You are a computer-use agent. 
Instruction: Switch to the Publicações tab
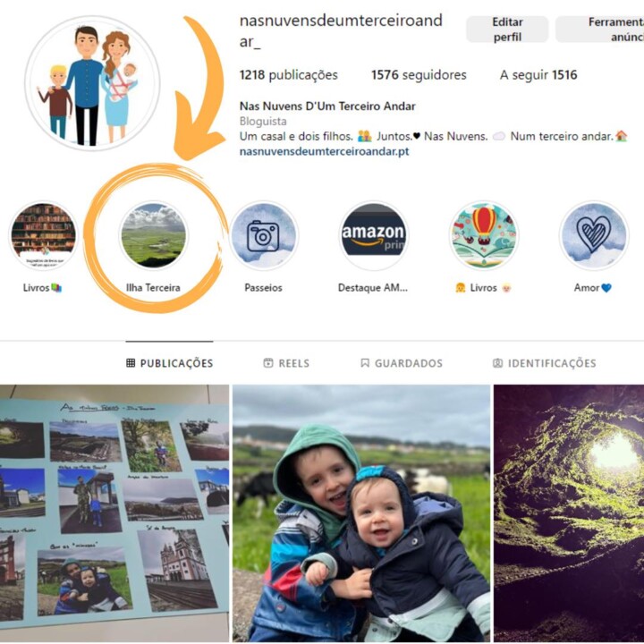pyautogui.click(x=170, y=363)
